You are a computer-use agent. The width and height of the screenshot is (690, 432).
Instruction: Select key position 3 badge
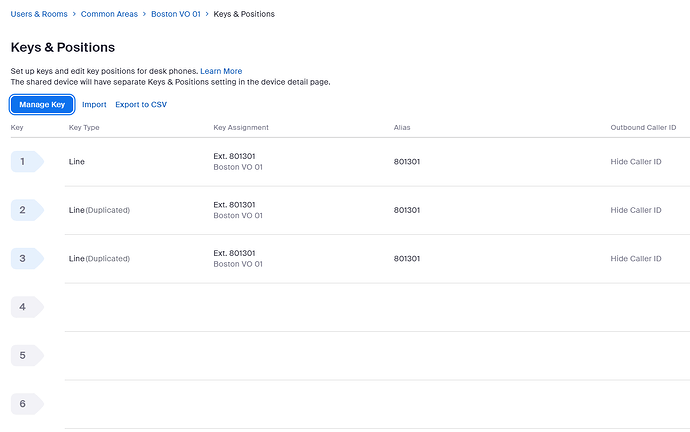(x=26, y=258)
